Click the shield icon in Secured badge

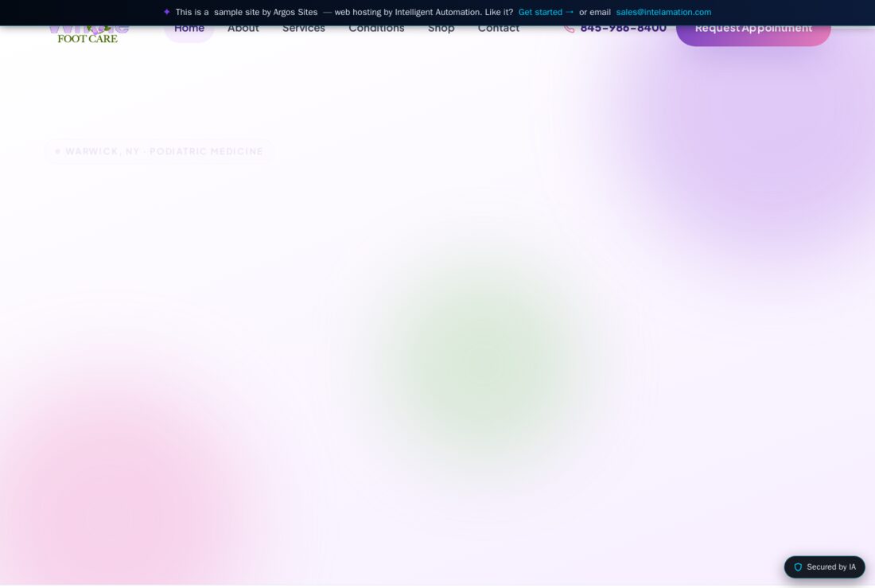coord(798,567)
